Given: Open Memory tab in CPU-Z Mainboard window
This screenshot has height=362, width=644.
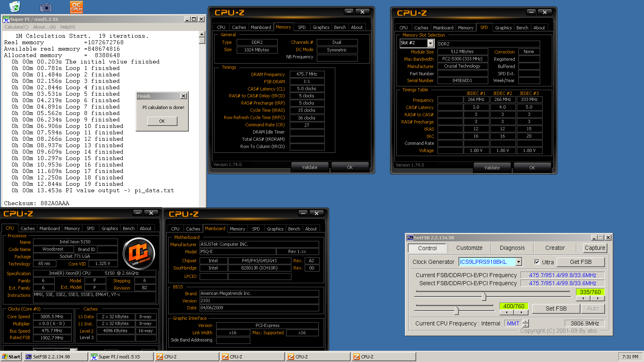Looking at the screenshot, I should 237,229.
